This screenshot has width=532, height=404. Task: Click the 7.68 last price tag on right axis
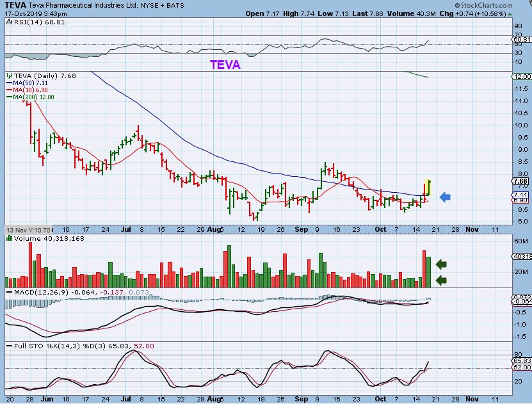pos(521,181)
